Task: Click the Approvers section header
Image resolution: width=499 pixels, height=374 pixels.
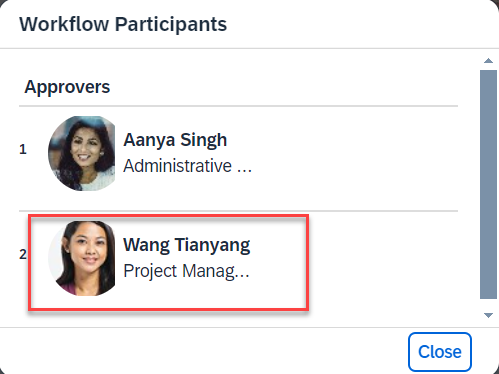Action: [x=67, y=87]
